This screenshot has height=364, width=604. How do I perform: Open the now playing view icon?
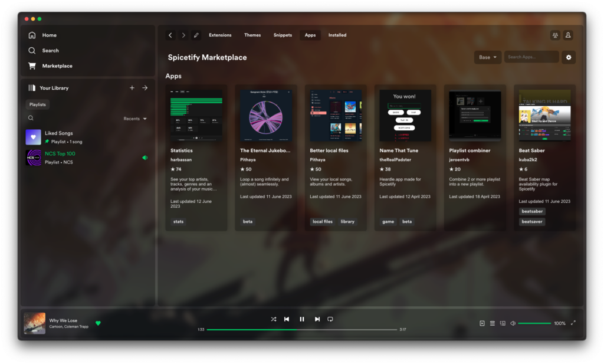[482, 323]
